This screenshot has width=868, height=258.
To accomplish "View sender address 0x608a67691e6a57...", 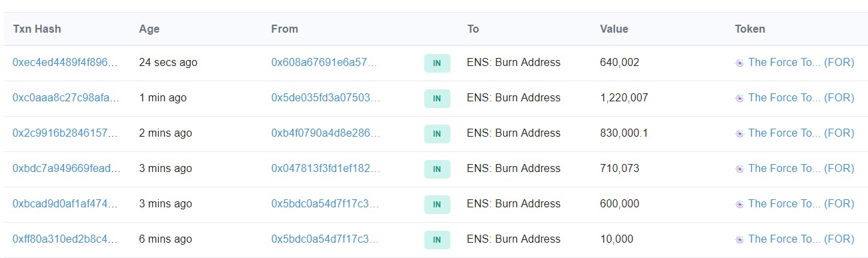I will [x=324, y=63].
